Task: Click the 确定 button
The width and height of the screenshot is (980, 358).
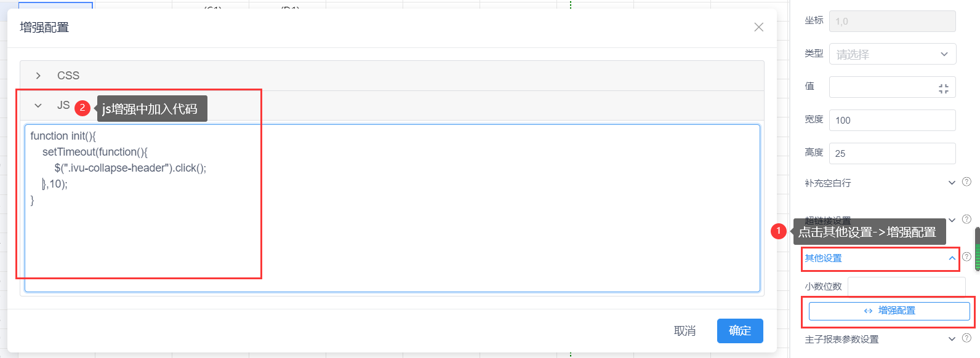Action: pyautogui.click(x=740, y=331)
